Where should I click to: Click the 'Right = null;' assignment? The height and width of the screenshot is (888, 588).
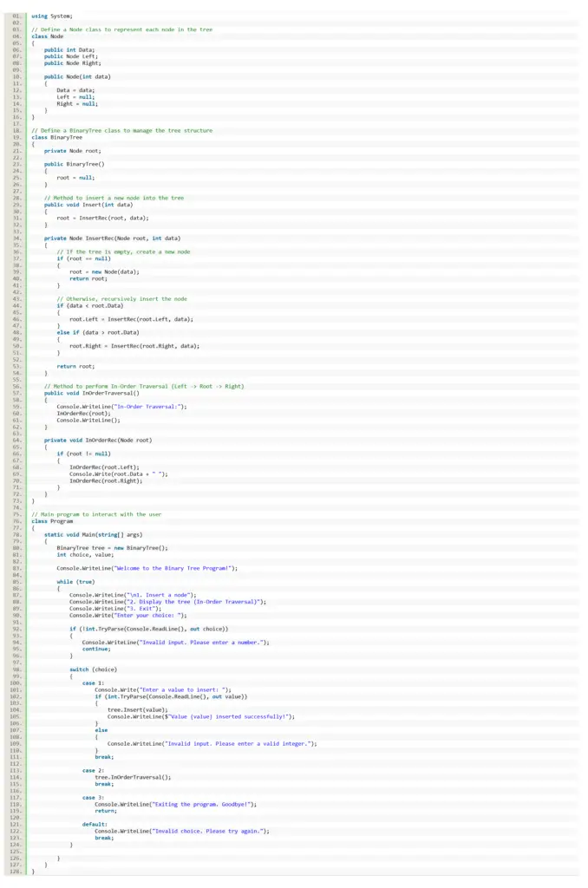coord(77,104)
